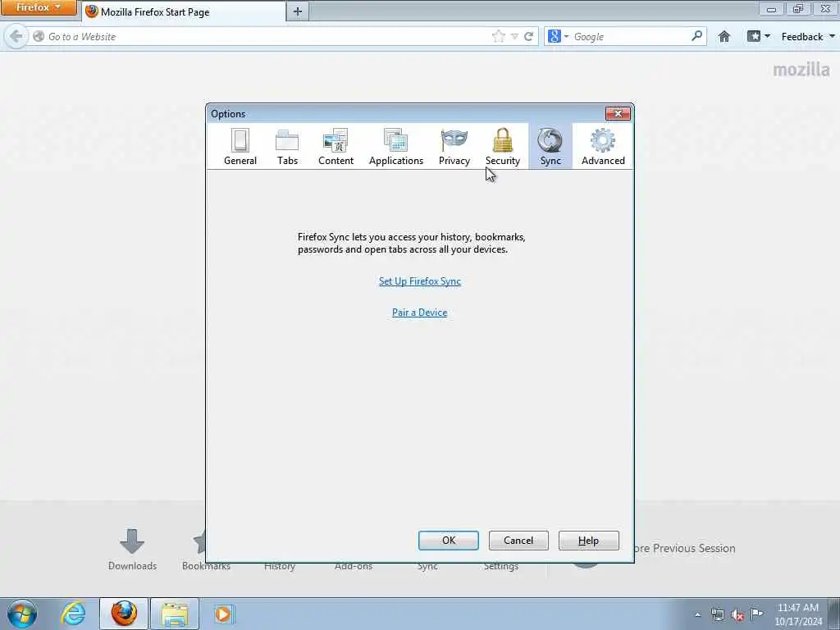
Task: Minimize the Firefox window
Action: click(x=771, y=8)
